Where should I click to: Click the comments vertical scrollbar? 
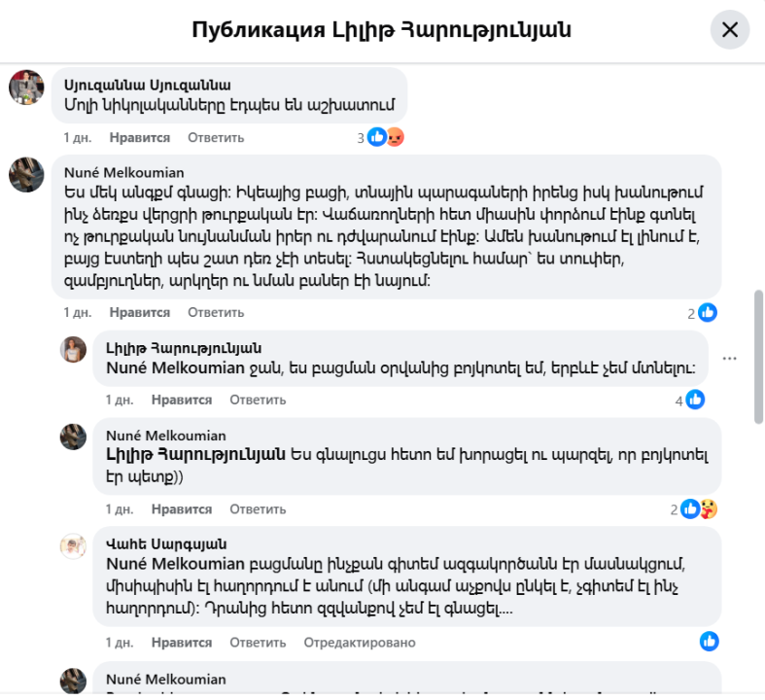coord(758,355)
